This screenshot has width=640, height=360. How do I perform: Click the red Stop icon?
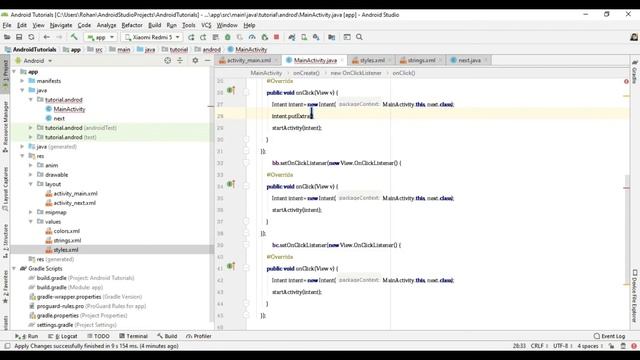point(276,37)
